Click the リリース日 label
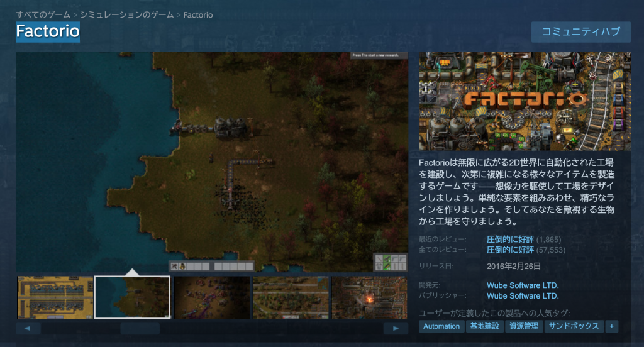This screenshot has height=347, width=644. click(x=436, y=266)
